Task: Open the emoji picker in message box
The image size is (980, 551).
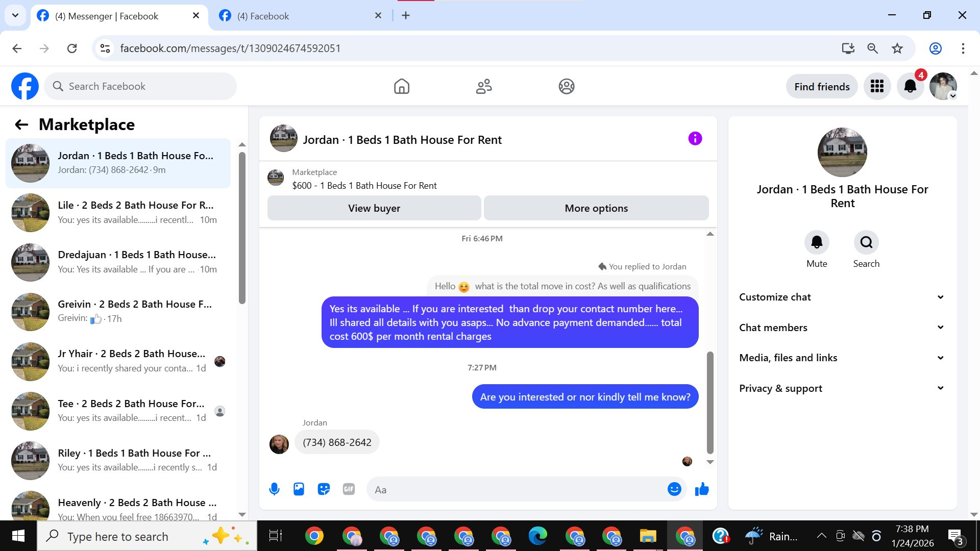Action: (674, 489)
